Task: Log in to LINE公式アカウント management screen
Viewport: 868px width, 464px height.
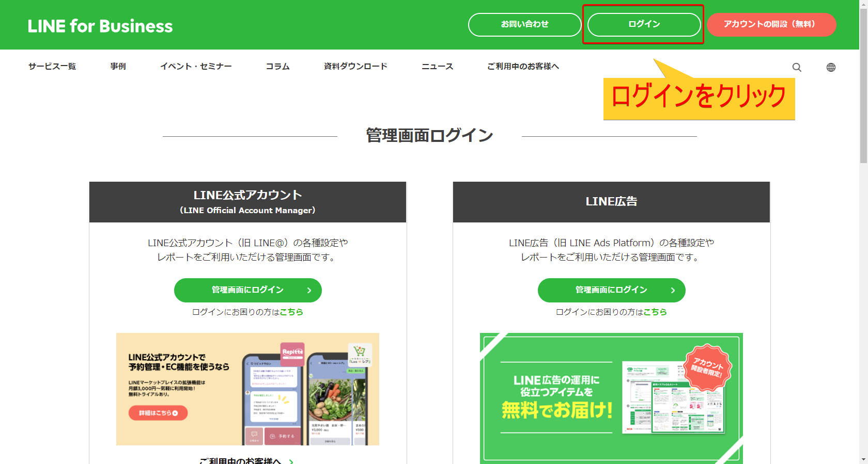Action: click(x=247, y=290)
